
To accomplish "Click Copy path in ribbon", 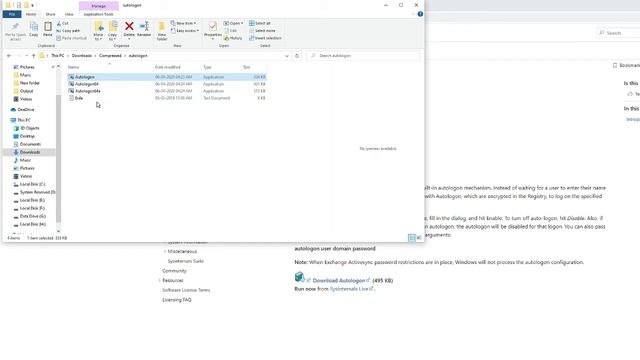I will click(68, 31).
